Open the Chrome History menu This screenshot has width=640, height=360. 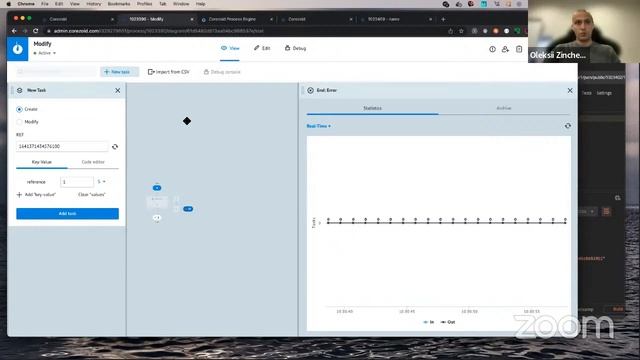pyautogui.click(x=93, y=4)
